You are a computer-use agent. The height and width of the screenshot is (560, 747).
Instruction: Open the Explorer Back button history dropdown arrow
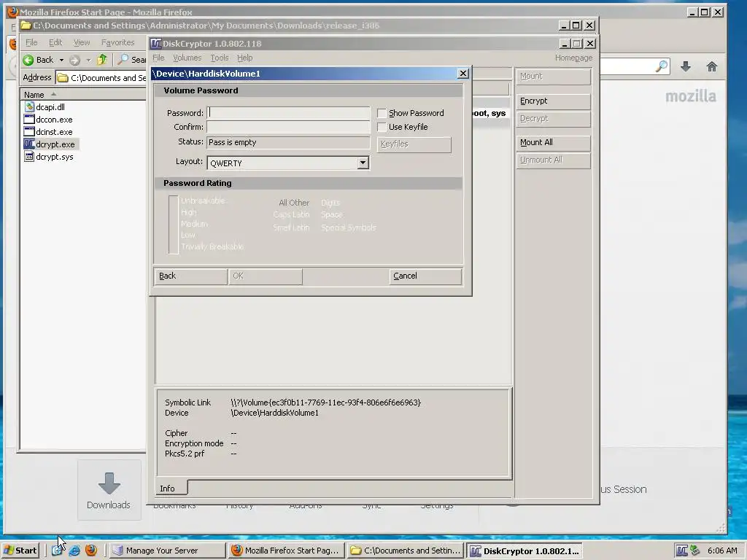click(x=61, y=60)
